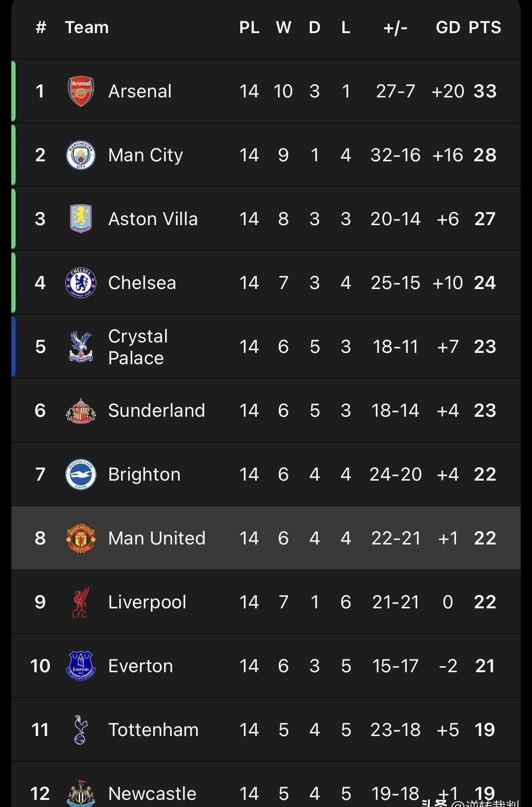The width and height of the screenshot is (532, 807).
Task: Tap the Sunderland club crest
Action: coord(81,410)
